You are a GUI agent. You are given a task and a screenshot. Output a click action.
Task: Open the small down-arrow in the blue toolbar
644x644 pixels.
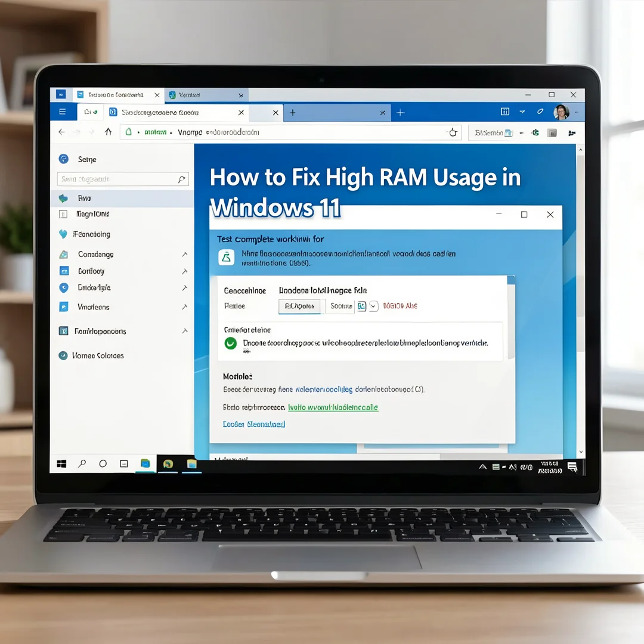click(522, 112)
